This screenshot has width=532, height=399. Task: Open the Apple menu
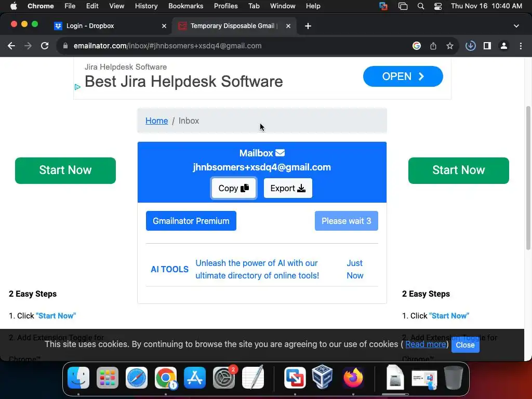pos(14,6)
